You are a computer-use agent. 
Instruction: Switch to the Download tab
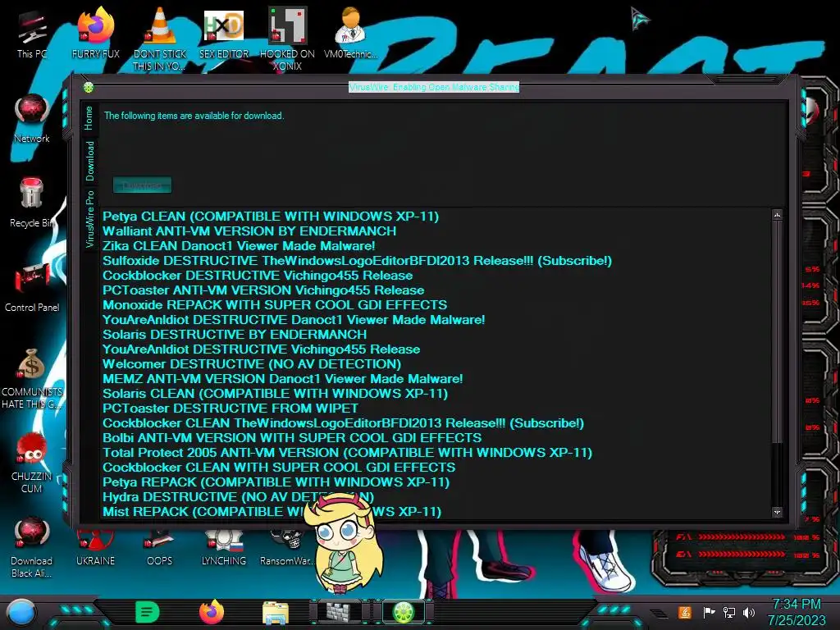tap(89, 162)
